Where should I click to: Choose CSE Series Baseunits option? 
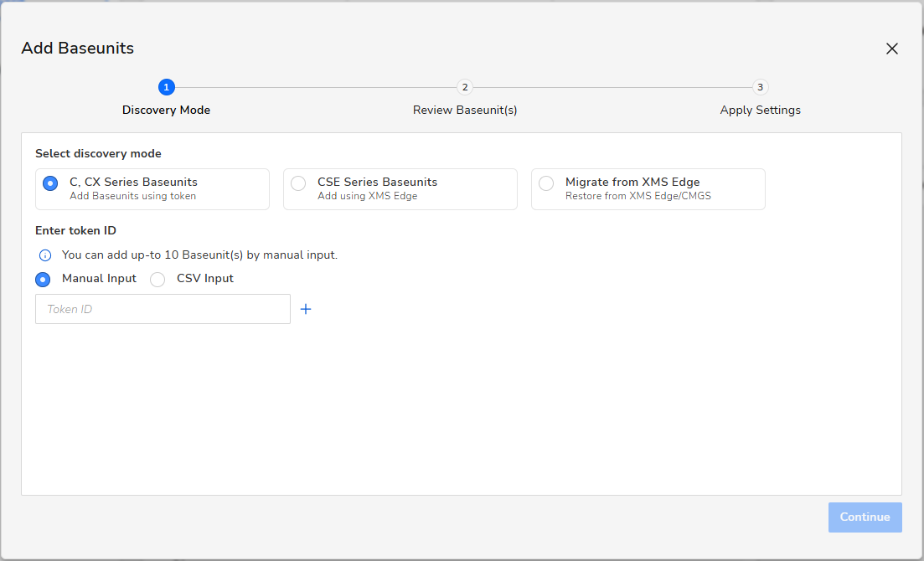tap(298, 183)
